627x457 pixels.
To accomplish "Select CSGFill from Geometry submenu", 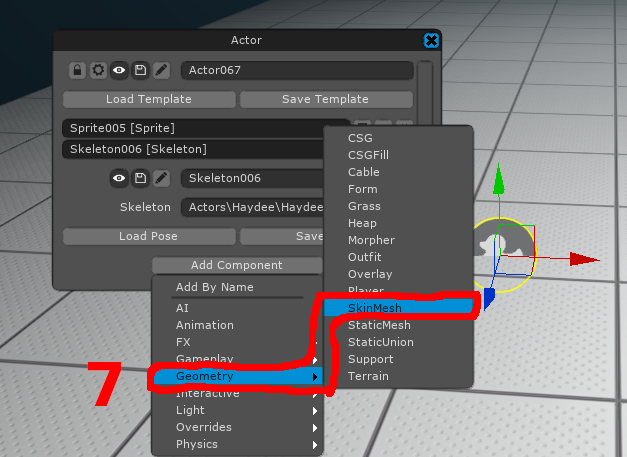I will click(x=398, y=155).
